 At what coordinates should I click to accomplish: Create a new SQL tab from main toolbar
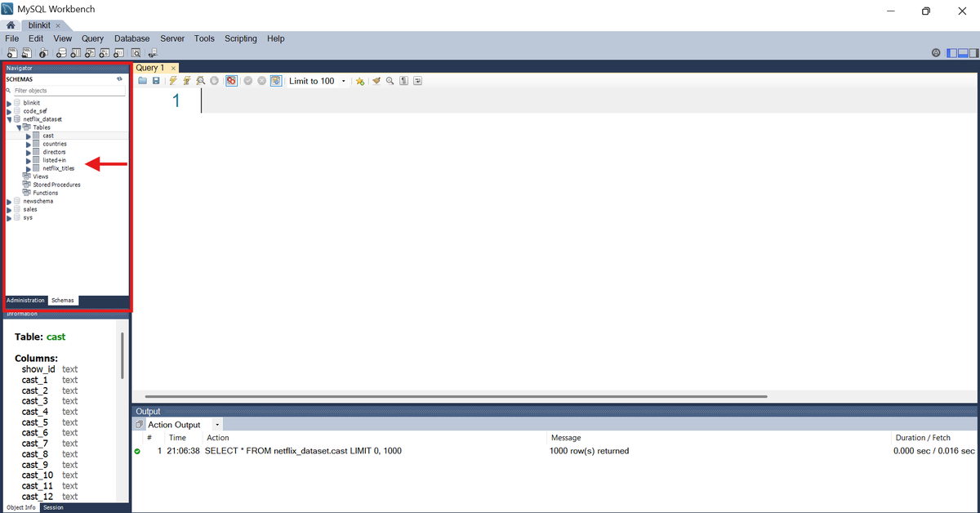pyautogui.click(x=12, y=53)
